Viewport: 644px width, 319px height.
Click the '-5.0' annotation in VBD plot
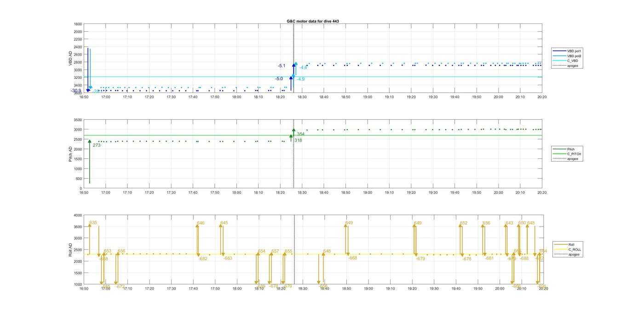[x=279, y=79]
